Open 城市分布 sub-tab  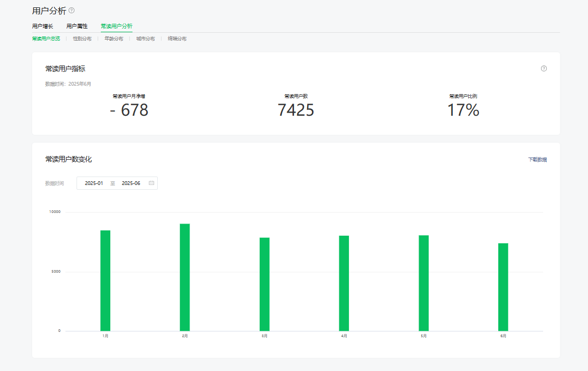tap(146, 39)
